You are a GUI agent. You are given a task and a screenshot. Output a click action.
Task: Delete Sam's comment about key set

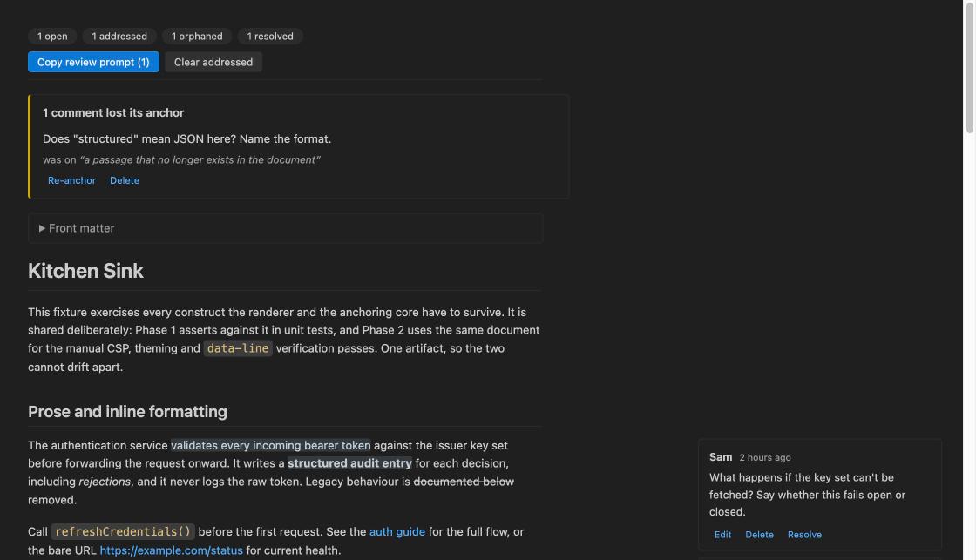coord(759,535)
